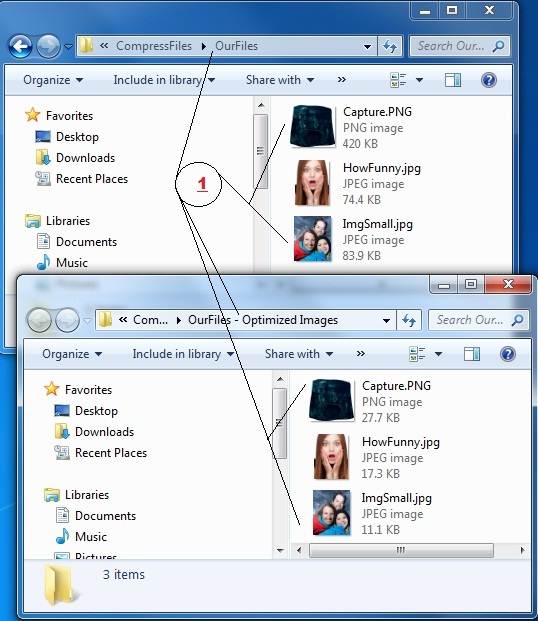Open Include in library menu in OurFiles window
The image size is (538, 621).
point(164,80)
